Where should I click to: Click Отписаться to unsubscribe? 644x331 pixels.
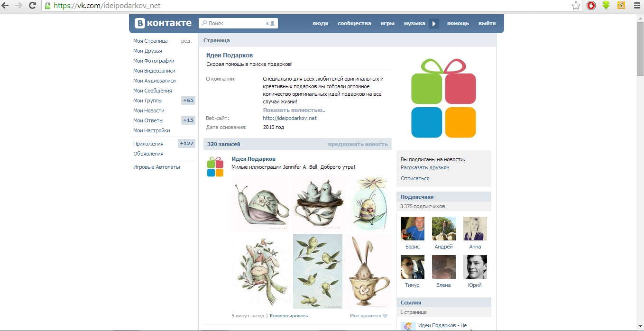[x=415, y=179]
